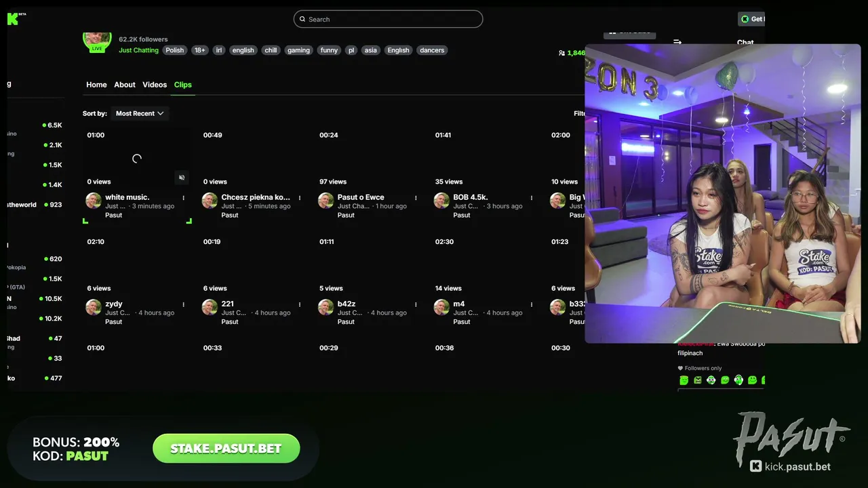Play the 'white music.' clip thumbnail
Image resolution: width=868 pixels, height=488 pixels.
click(137, 159)
